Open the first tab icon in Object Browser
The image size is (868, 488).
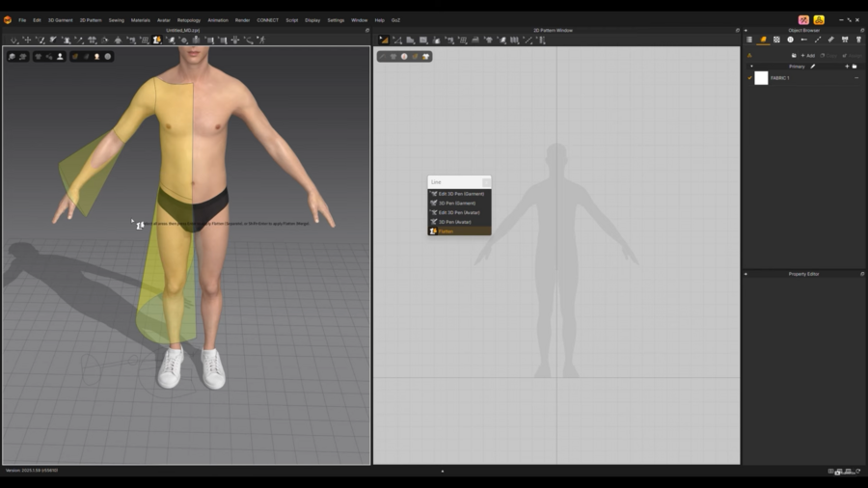pyautogui.click(x=749, y=40)
